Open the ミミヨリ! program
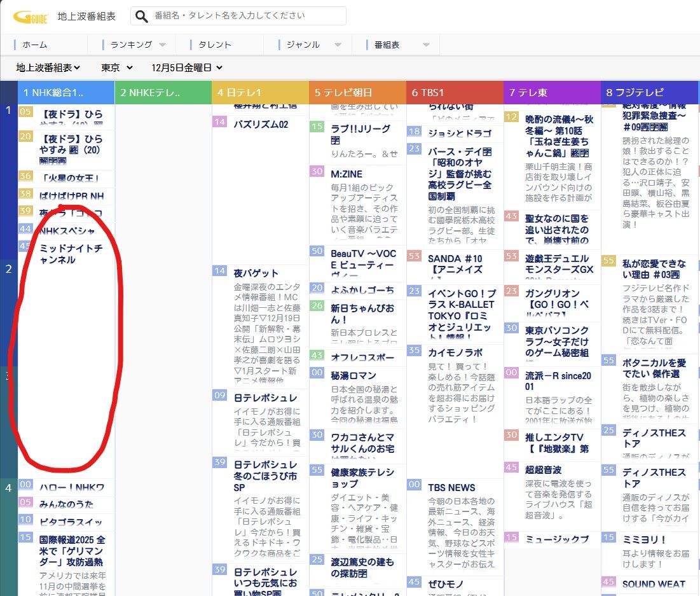Image resolution: width=700 pixels, height=596 pixels. [644, 539]
